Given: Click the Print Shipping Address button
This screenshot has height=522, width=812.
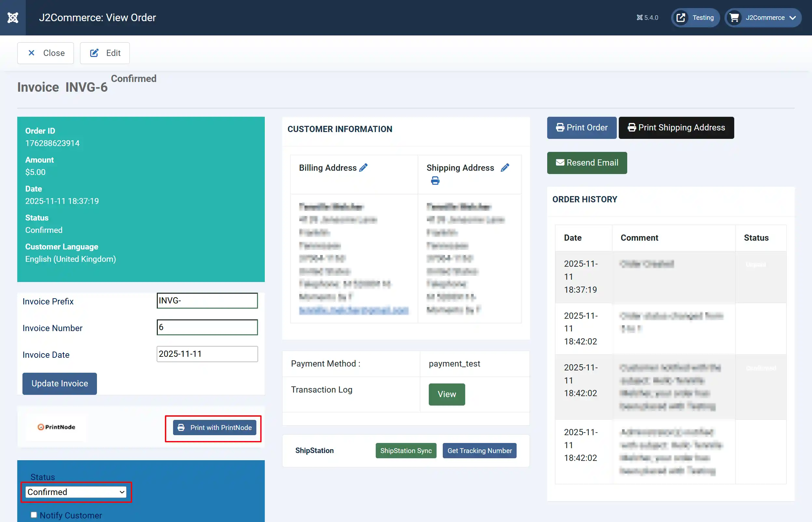Looking at the screenshot, I should (676, 127).
